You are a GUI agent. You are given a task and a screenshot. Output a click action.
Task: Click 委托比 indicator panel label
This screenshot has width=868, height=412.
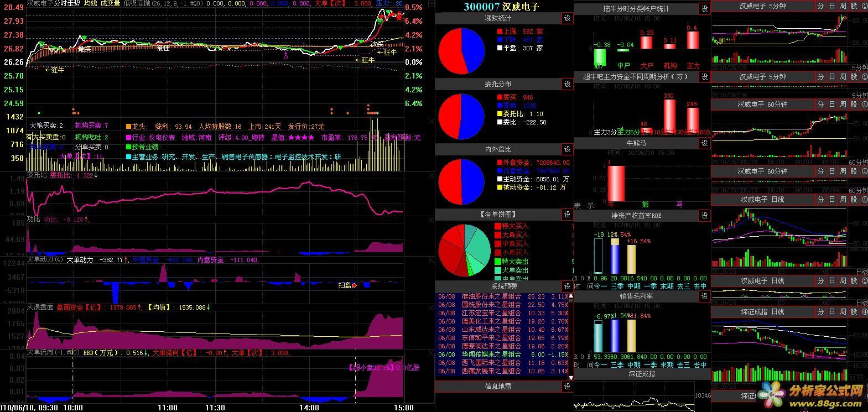[37, 175]
